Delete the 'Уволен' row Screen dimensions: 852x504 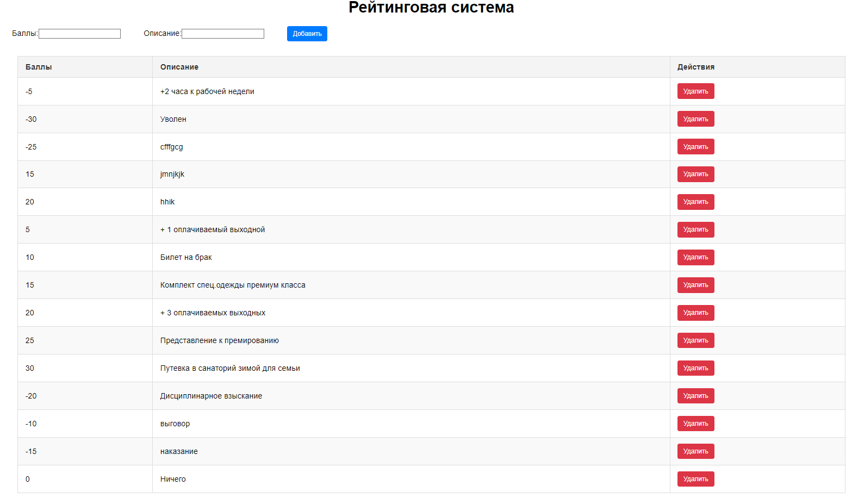695,119
